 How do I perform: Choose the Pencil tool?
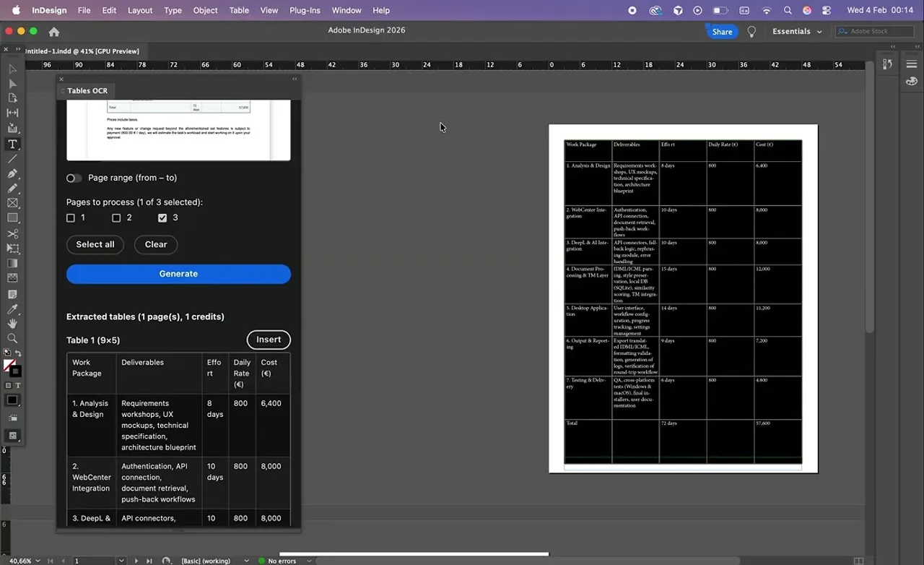coord(12,189)
